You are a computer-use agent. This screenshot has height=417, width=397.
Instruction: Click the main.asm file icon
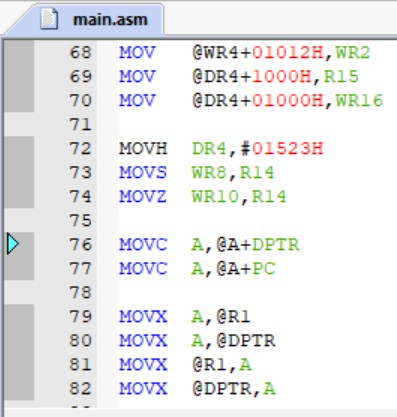point(49,19)
